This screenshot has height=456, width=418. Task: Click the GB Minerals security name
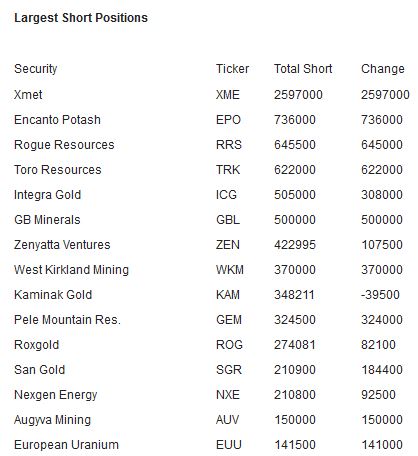pos(47,220)
